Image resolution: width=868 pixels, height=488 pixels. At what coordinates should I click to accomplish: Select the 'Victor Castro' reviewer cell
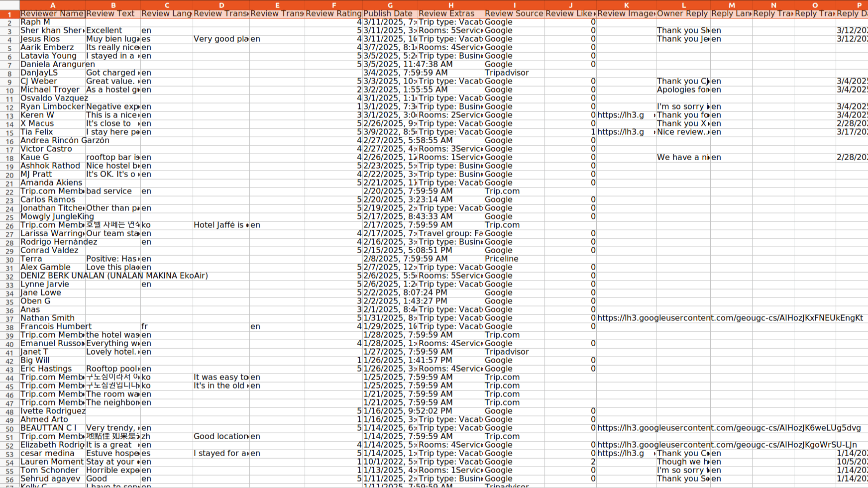point(52,149)
